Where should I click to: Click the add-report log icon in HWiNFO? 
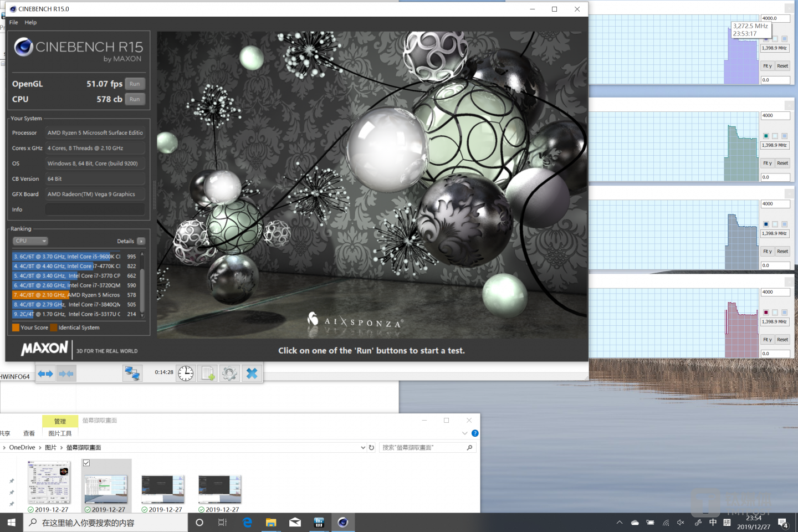207,373
